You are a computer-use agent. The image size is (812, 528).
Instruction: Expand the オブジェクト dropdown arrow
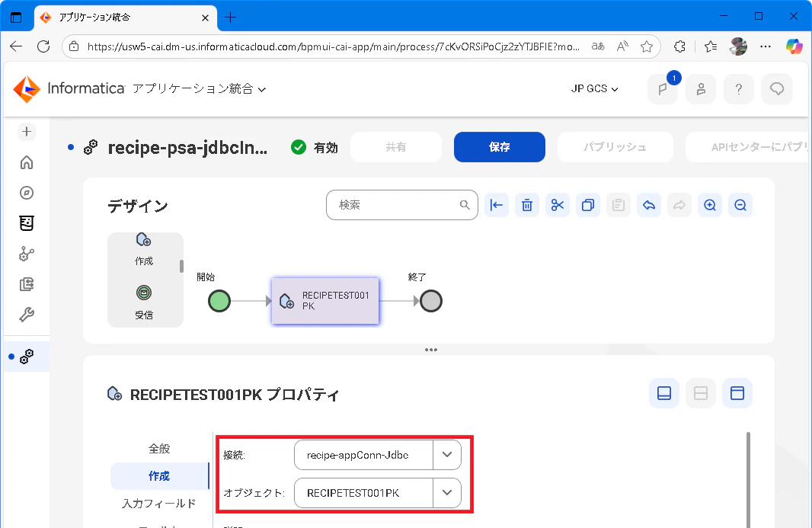point(447,493)
